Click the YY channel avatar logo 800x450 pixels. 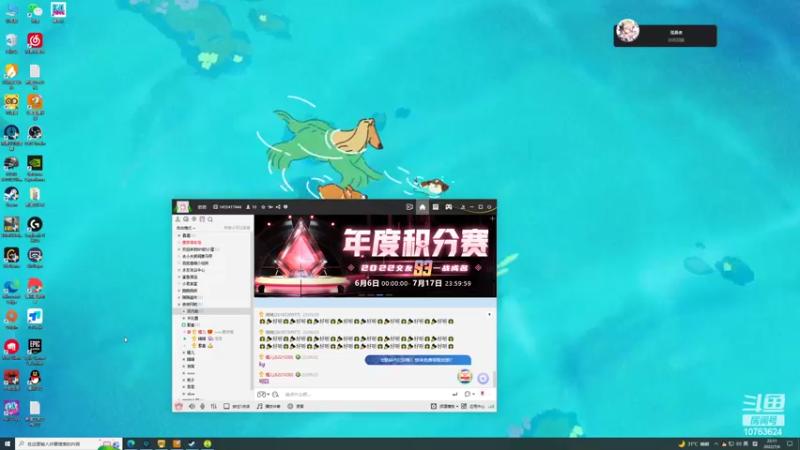(x=183, y=207)
